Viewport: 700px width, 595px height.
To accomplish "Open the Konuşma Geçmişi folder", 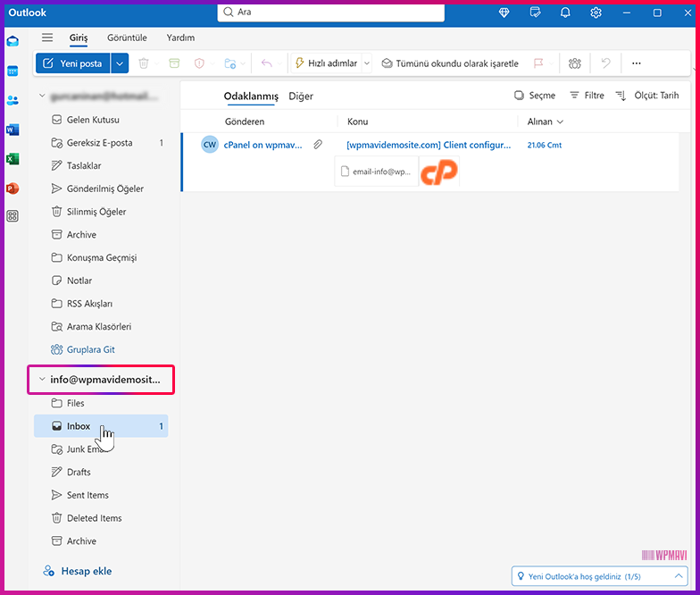I will tap(101, 257).
